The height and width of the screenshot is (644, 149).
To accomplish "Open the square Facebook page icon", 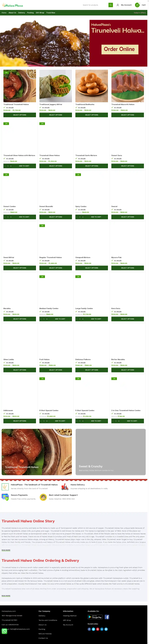I will 107,617.
